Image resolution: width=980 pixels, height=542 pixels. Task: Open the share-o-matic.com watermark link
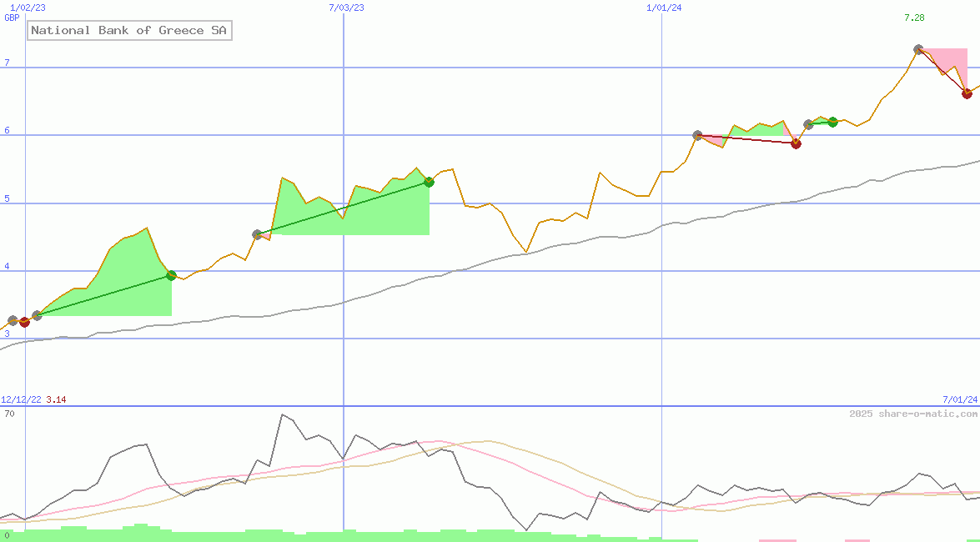pos(913,414)
